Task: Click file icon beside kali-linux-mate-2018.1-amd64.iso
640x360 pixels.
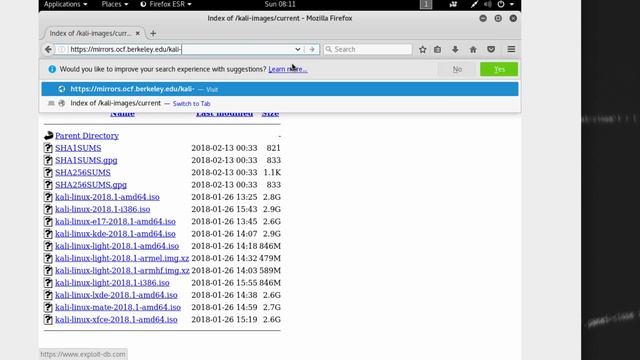Action: tap(48, 307)
